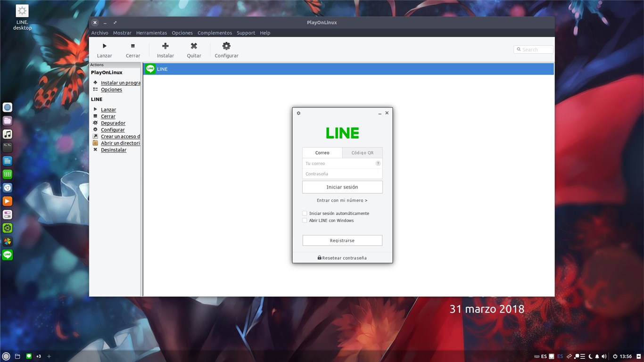
Task: Focus the PlayOnLinux Search box
Action: pos(533,49)
